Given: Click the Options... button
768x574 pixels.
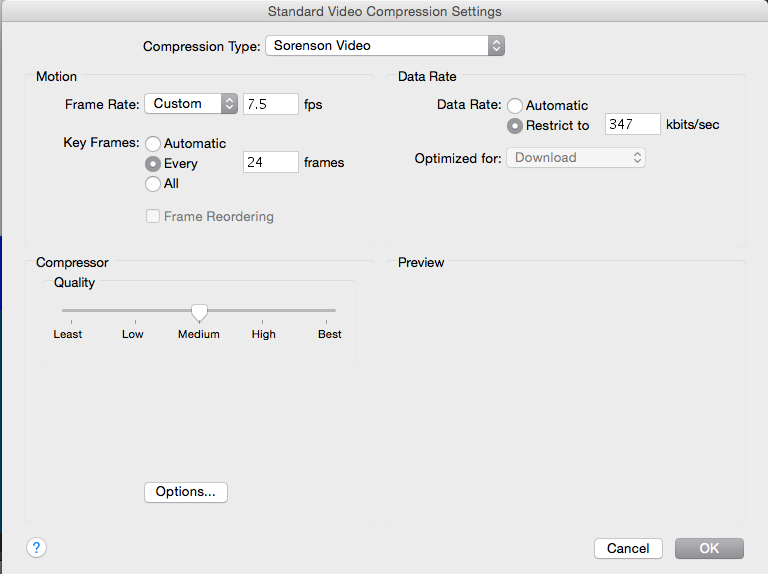Looking at the screenshot, I should coord(186,492).
